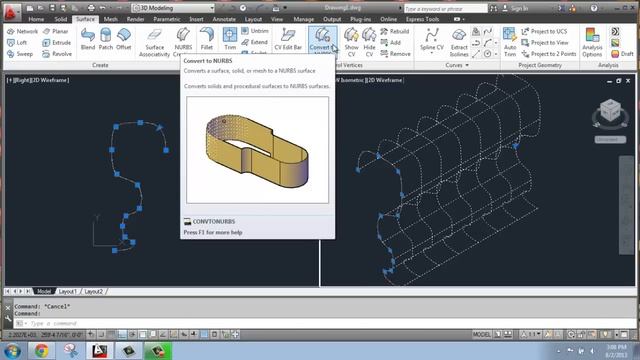Open the Help icon

[x=594, y=8]
